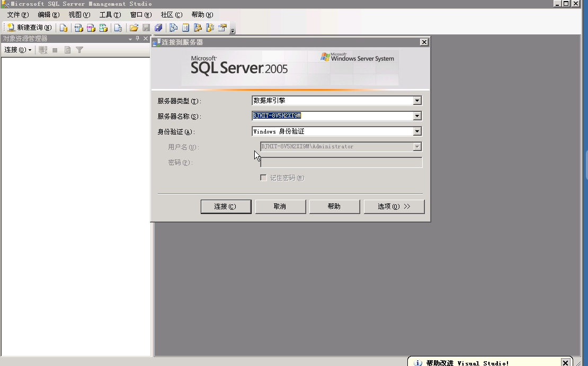588x366 pixels.
Task: Click the SQL Server Mobile Query icon
Action: [118, 28]
